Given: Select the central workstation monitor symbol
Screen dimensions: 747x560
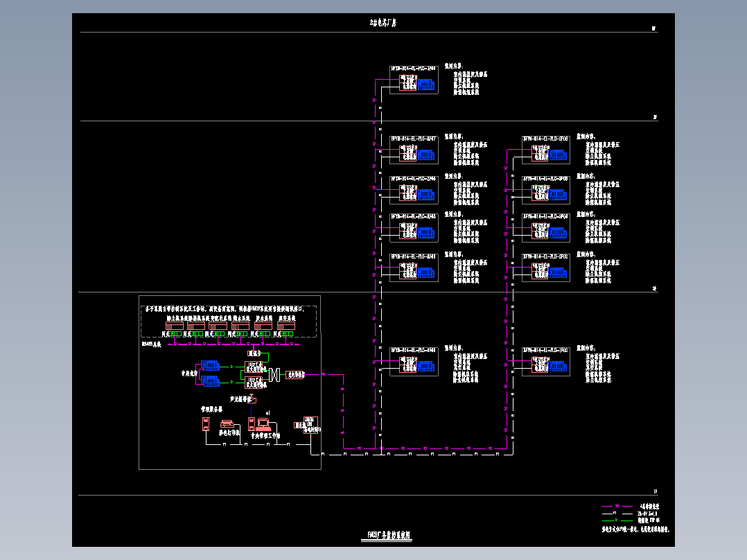Looking at the screenshot, I should pos(263,424).
